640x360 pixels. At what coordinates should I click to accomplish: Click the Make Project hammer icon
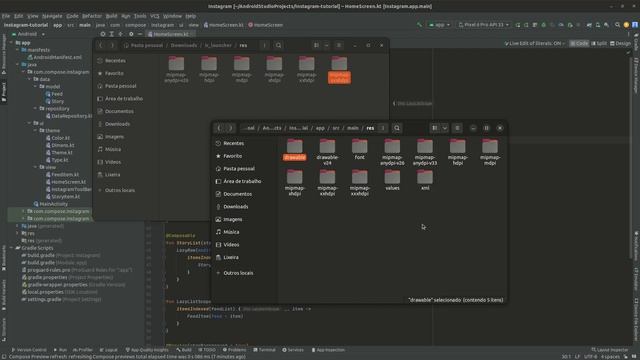point(420,25)
